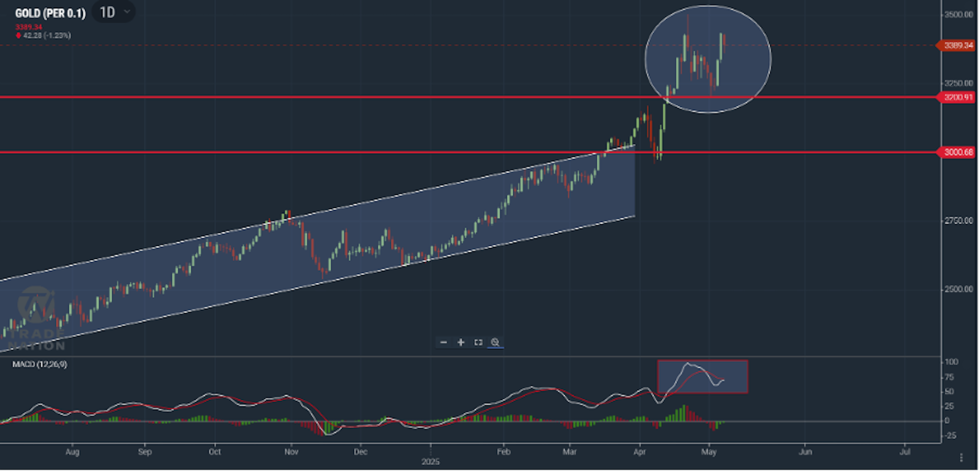Click the 2025 year label on time axis
Screen dimensions: 980x471
point(430,462)
